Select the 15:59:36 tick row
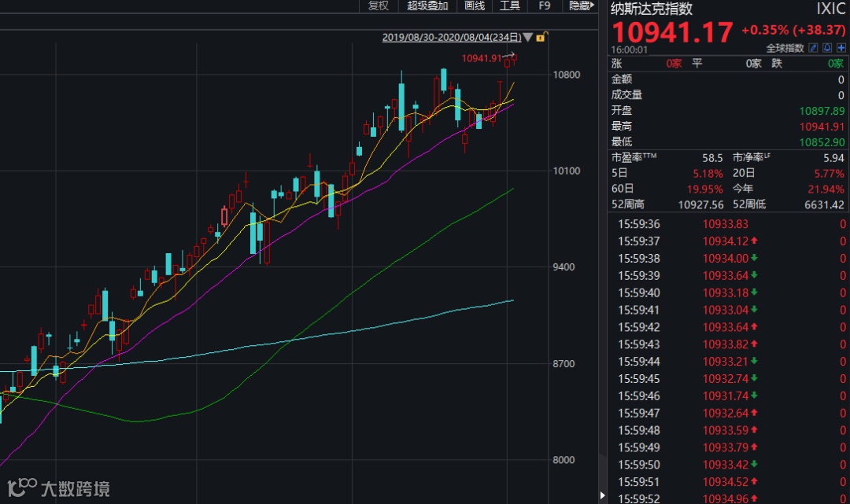The height and width of the screenshot is (504, 850). click(x=729, y=223)
